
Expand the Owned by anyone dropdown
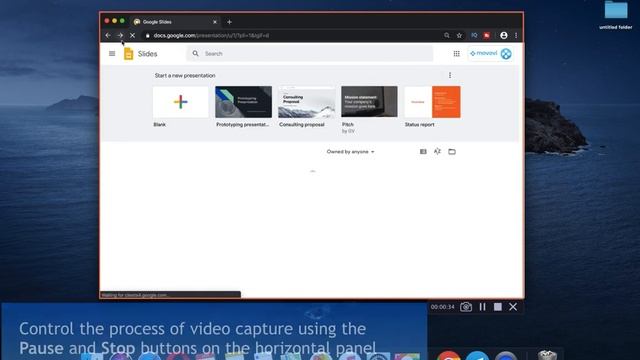[x=350, y=151]
